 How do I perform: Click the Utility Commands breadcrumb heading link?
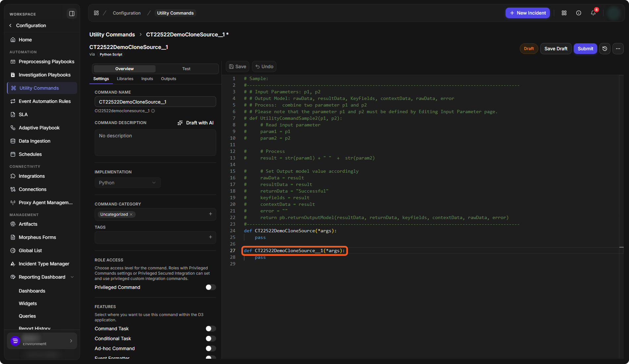click(112, 34)
